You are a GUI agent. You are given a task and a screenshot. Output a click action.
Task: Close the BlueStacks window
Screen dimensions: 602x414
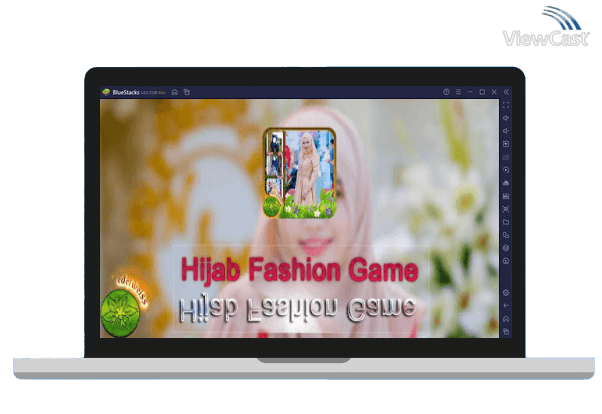[494, 92]
